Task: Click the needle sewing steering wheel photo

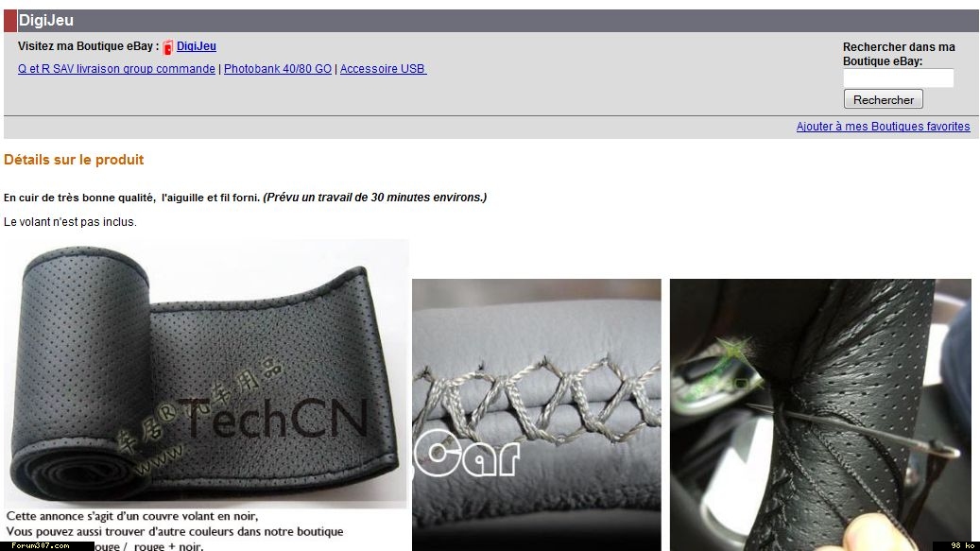Action: (820, 415)
